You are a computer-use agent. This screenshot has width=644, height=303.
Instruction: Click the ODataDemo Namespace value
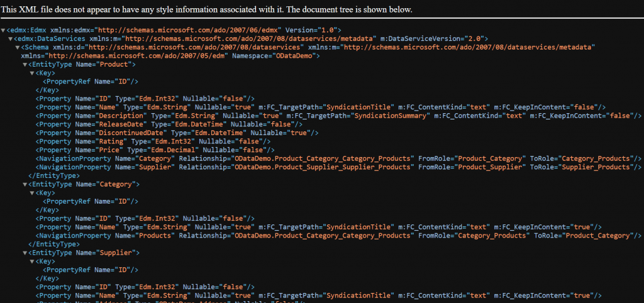[x=294, y=56]
